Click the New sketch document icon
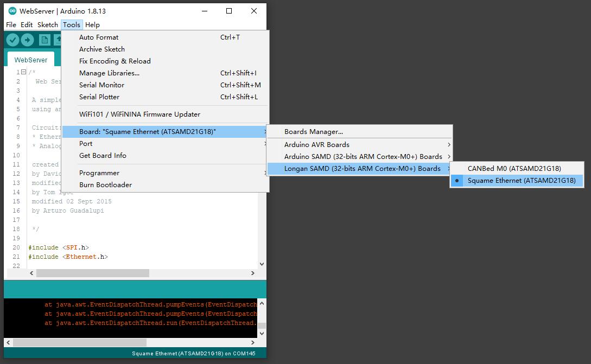Image resolution: width=591 pixels, height=364 pixels. [45, 40]
